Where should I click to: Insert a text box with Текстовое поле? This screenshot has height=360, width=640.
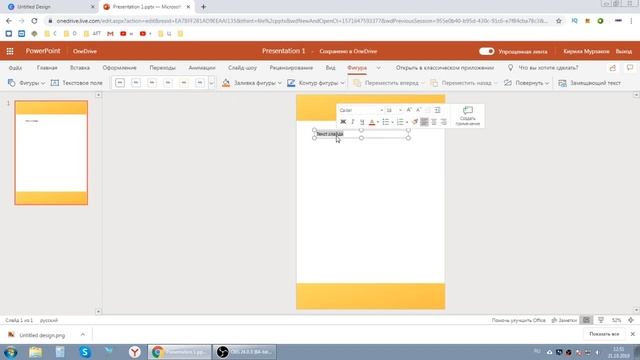click(77, 83)
